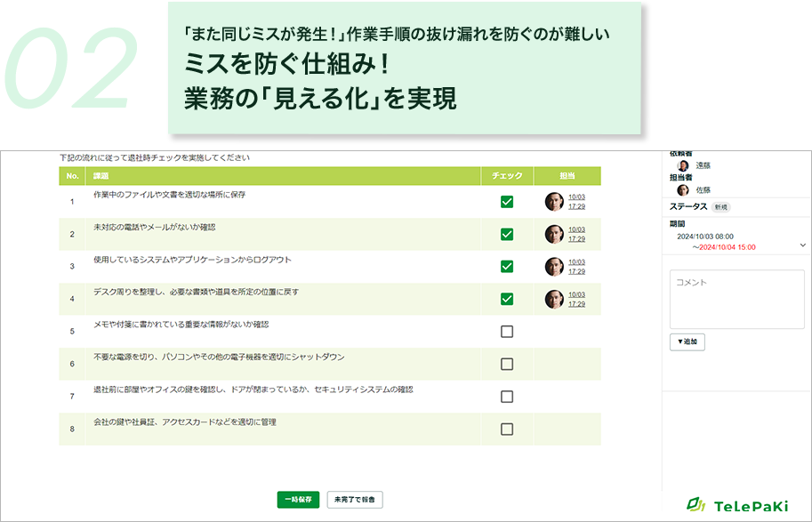The image size is (812, 522).
Task: Toggle the checkbox for セキュリティシステム confirmation task
Action: click(x=507, y=397)
